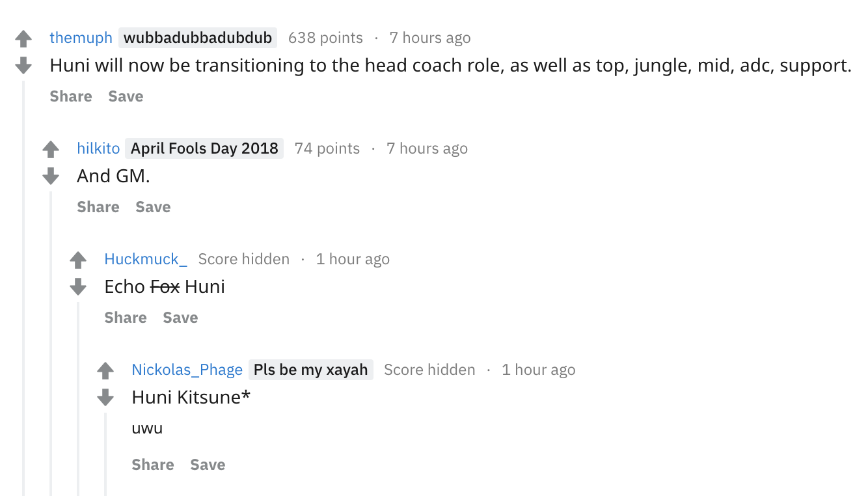Viewport: 868px width, 496px height.
Task: Save Nickolas_Phage's Huni Kitsune reply
Action: tap(208, 465)
